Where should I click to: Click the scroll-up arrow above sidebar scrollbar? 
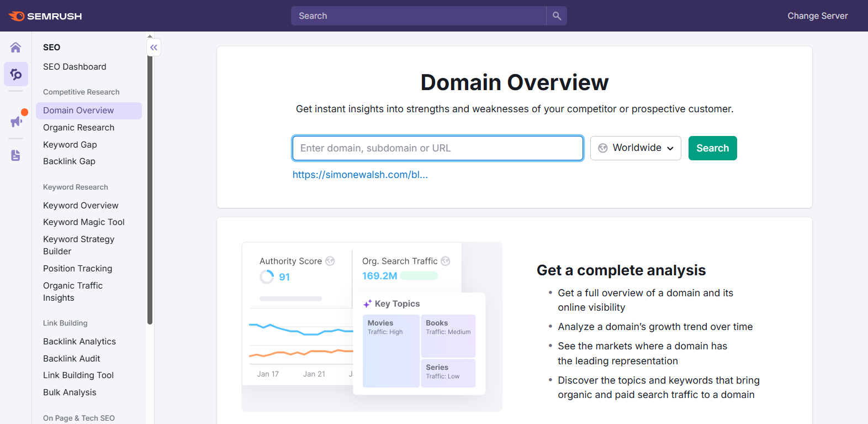coord(150,36)
